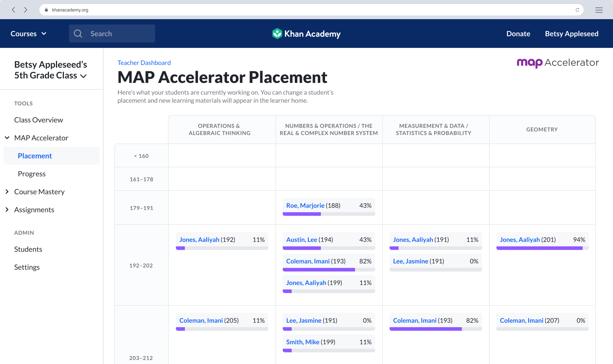
Task: Open Lee, Jasmine (191) in Measurement column
Action: (411, 261)
